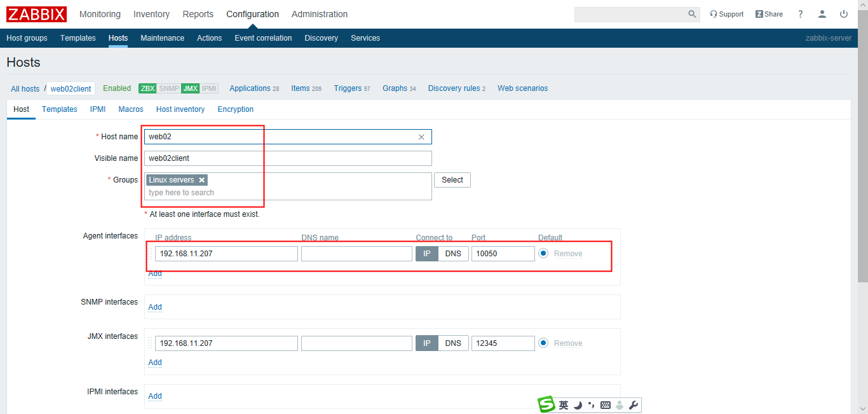
Task: Go to Actions submenu
Action: [x=209, y=38]
